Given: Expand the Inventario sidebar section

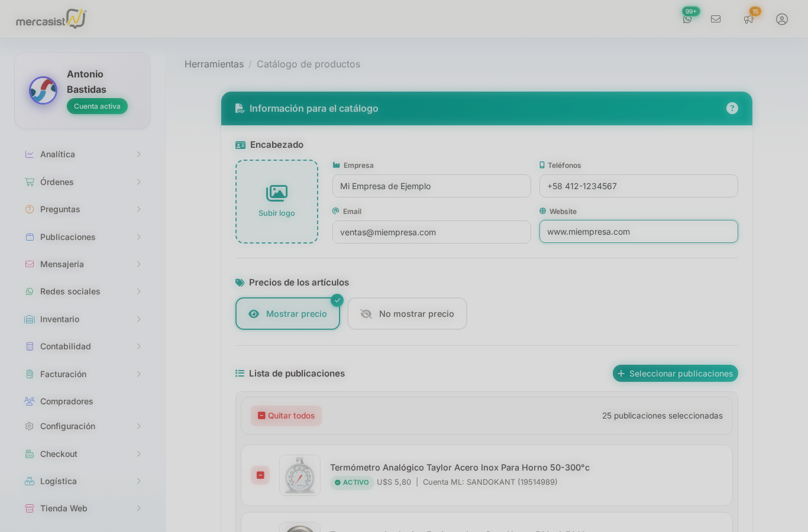Looking at the screenshot, I should (x=83, y=319).
